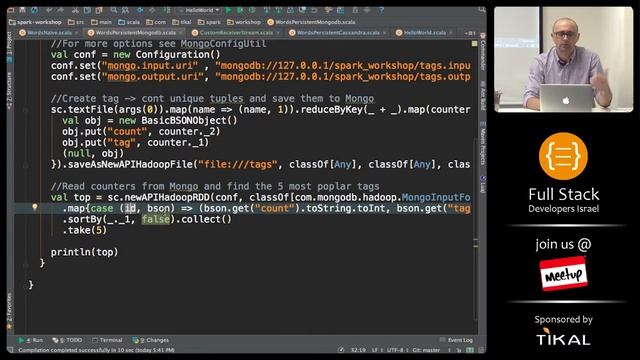640x360 pixels.
Task: Close the WordsPersistentCassandra.scala tab
Action: tap(384, 33)
